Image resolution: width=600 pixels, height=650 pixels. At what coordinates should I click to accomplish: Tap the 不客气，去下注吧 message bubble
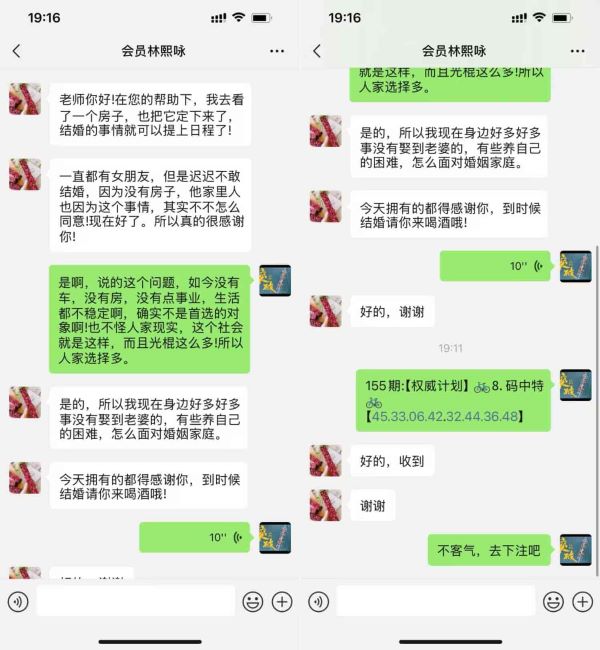pyautogui.click(x=489, y=550)
